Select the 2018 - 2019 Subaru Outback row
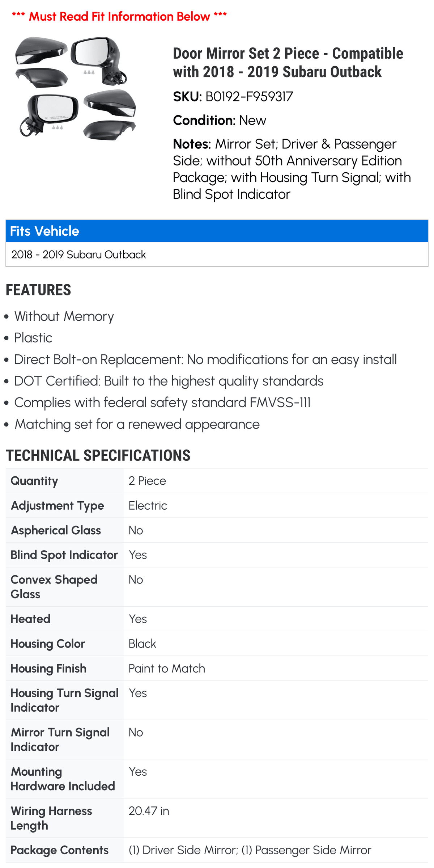The height and width of the screenshot is (868, 434). click(217, 254)
